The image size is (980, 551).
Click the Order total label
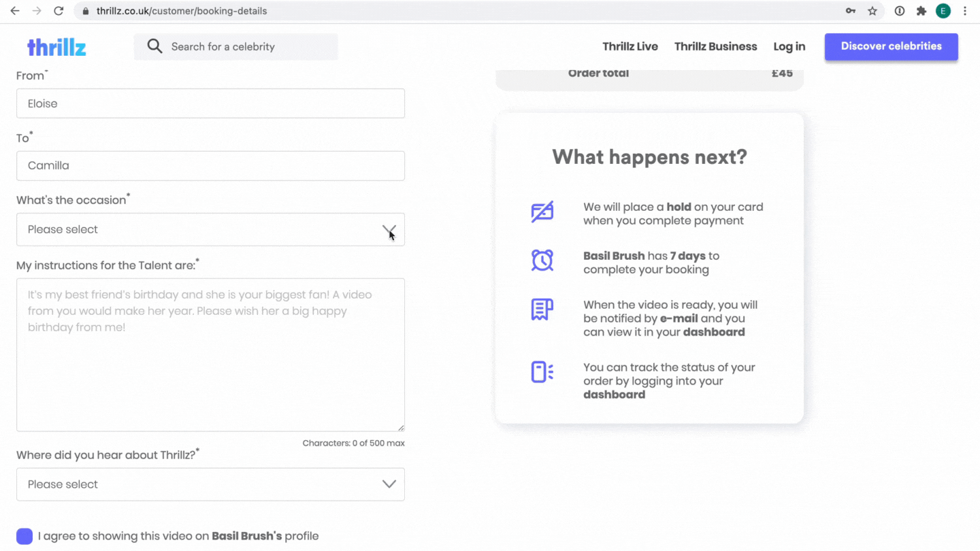pos(598,73)
